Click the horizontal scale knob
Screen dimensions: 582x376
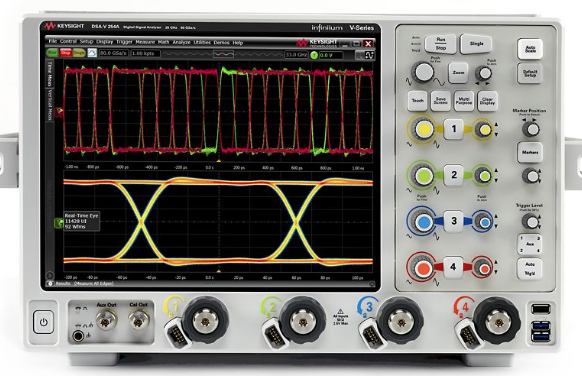423,72
